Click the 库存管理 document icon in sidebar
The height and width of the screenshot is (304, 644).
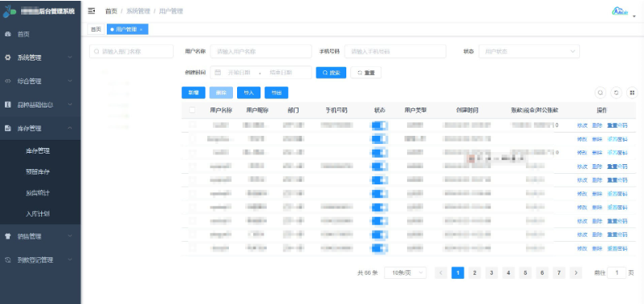coord(7,129)
